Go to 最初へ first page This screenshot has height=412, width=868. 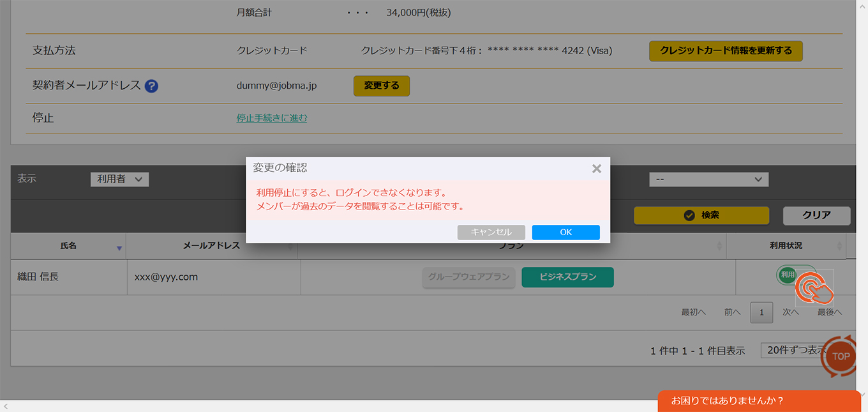693,312
